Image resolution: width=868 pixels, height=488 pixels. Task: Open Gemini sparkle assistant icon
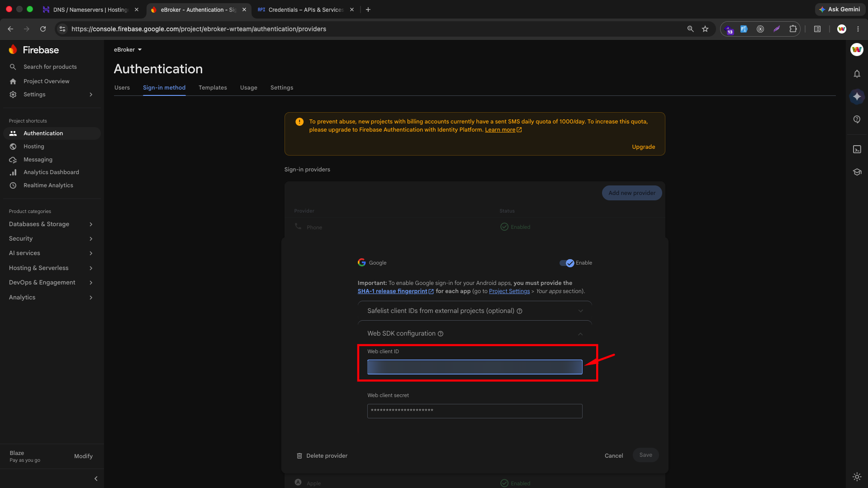point(857,96)
